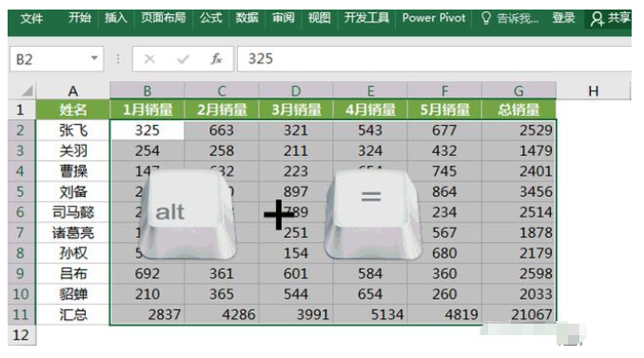Select the 总销量 header cell
This screenshot has height=358, width=644.
click(x=518, y=109)
